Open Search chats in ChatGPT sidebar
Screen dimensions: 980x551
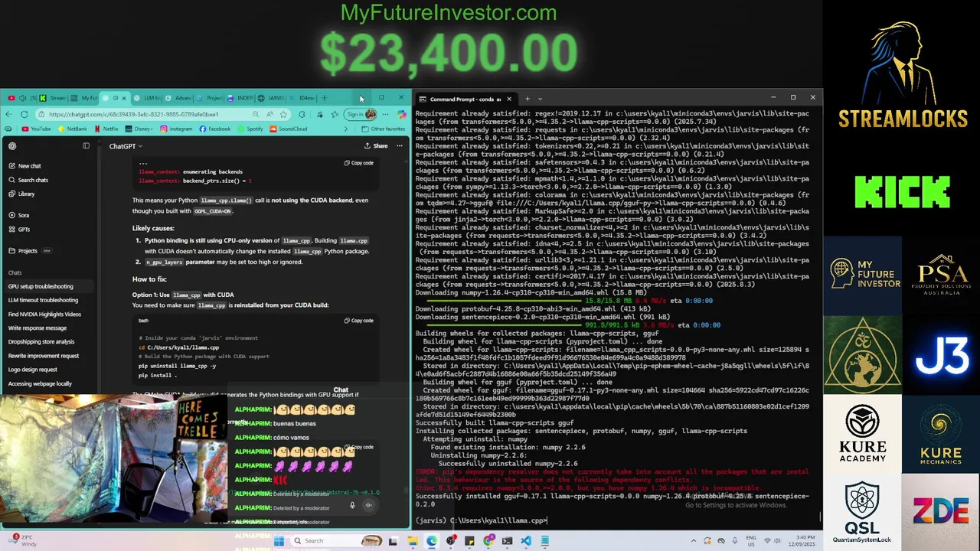pyautogui.click(x=28, y=180)
